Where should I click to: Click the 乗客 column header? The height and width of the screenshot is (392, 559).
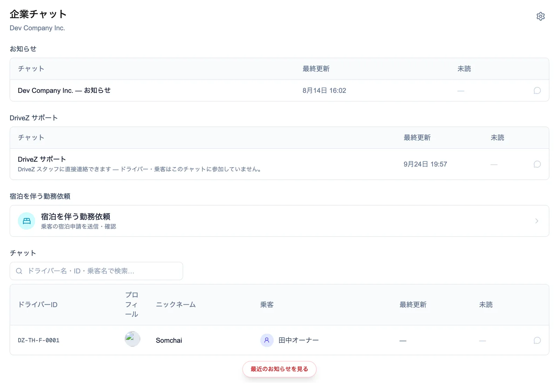click(x=267, y=305)
